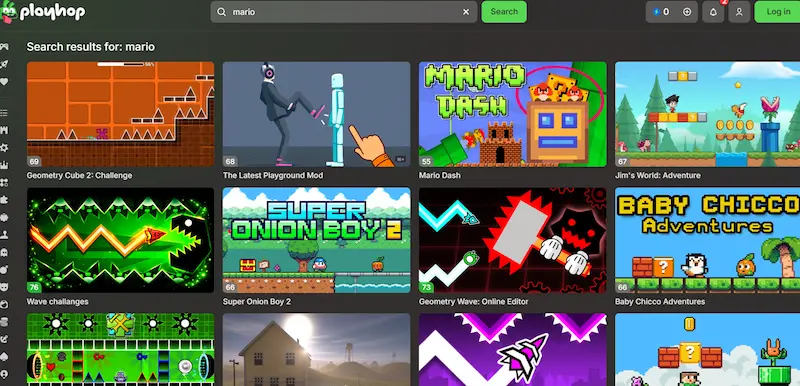Focus the search field containing mario

344,12
